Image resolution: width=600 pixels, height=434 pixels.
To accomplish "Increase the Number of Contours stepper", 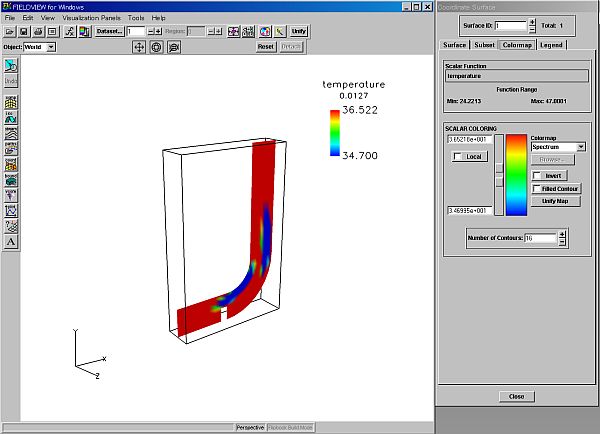I will 561,234.
